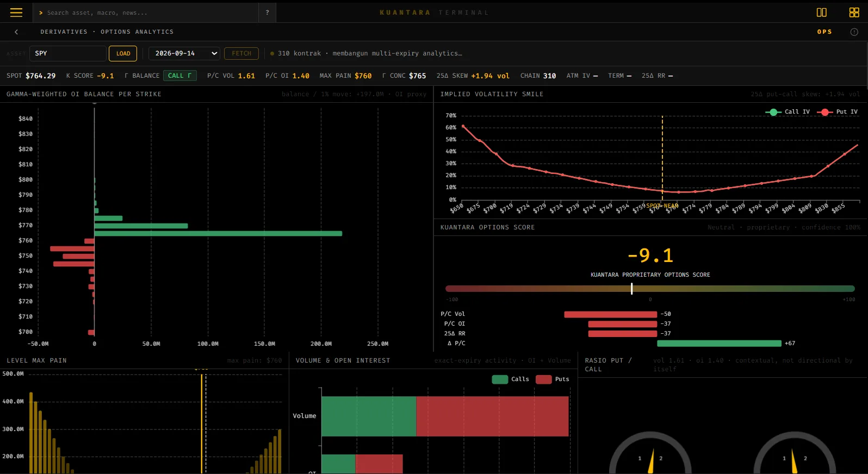Switch to the two-column split layout

click(822, 13)
